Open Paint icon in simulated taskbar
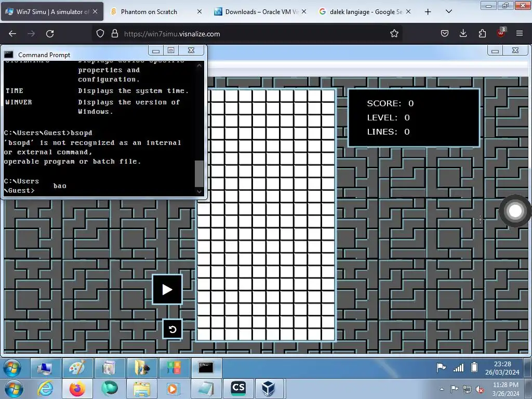The height and width of the screenshot is (399, 532). click(77, 368)
